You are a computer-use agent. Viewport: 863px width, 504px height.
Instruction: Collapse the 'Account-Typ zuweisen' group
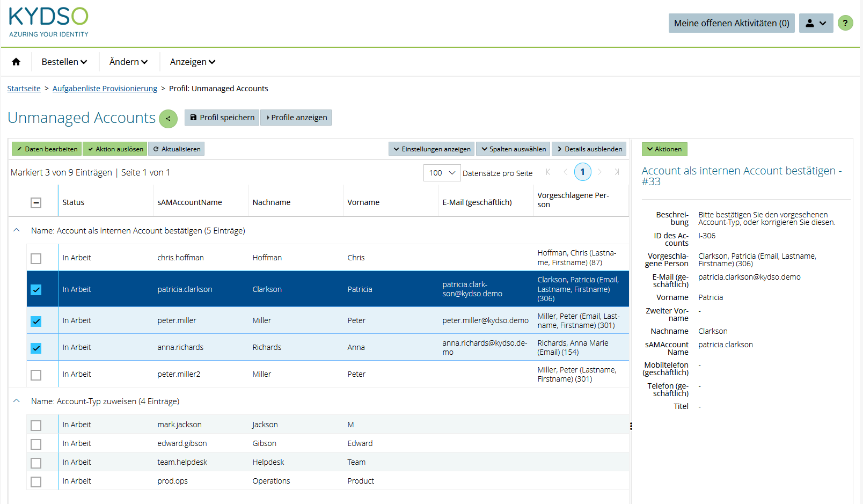(16, 401)
